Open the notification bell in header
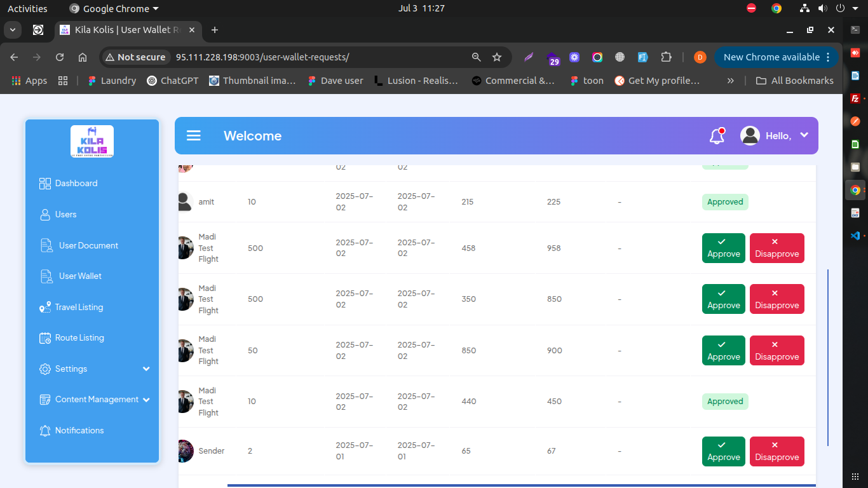The height and width of the screenshot is (488, 868). click(717, 135)
